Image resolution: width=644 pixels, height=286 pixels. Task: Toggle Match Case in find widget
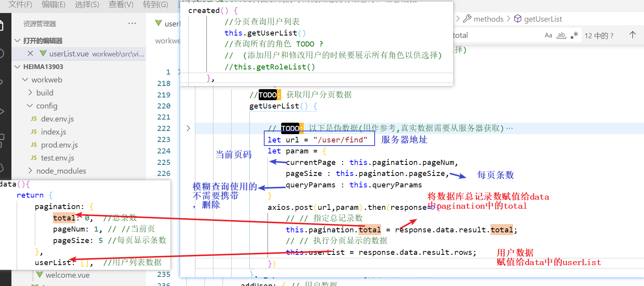(x=548, y=35)
